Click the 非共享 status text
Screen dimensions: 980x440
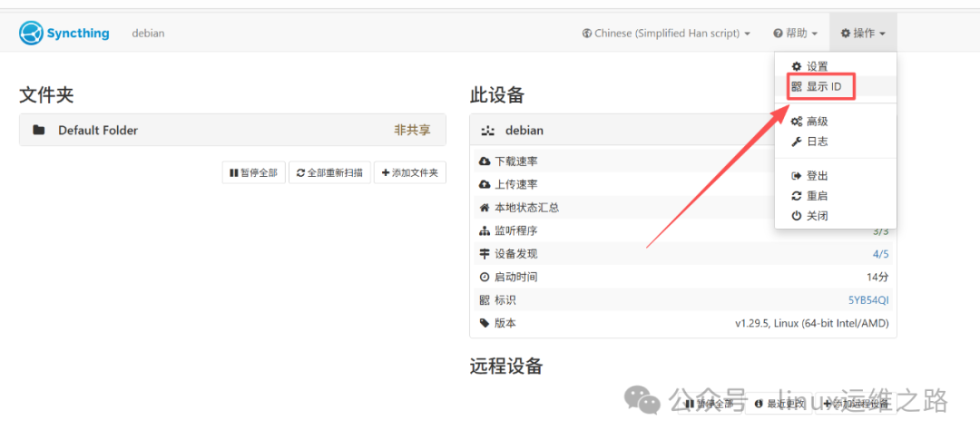[x=412, y=130]
